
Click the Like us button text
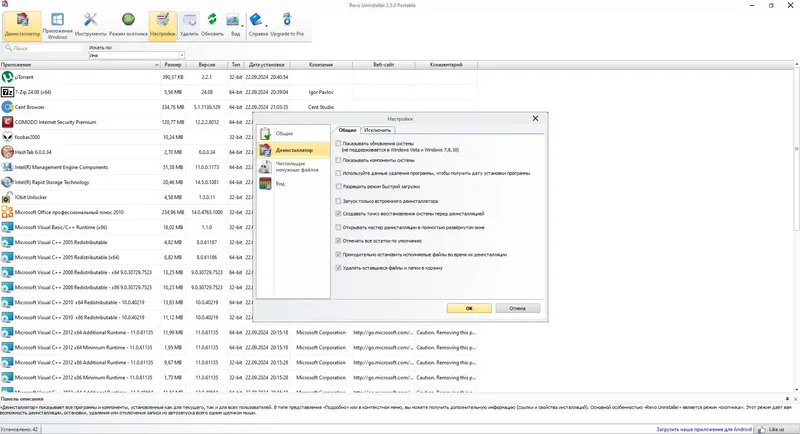click(x=777, y=429)
